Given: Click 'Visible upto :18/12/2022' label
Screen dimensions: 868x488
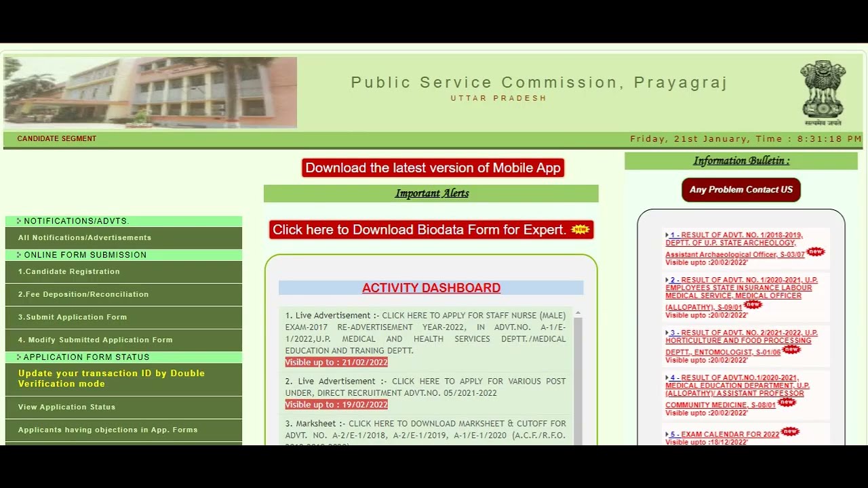Looking at the screenshot, I should pos(707,442).
